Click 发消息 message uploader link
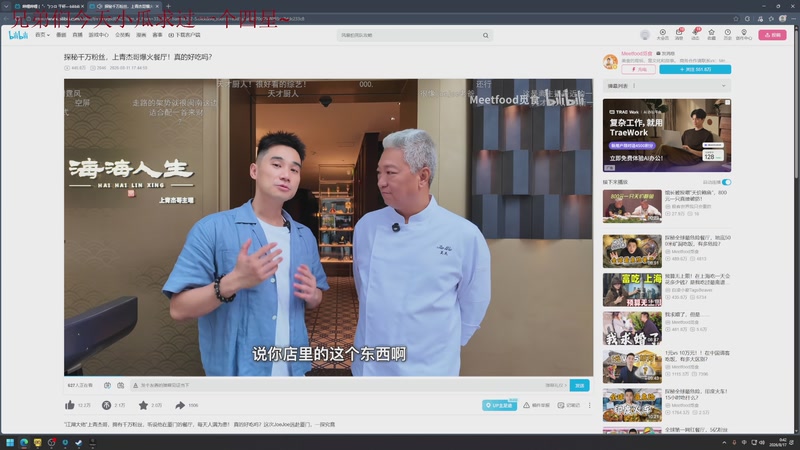800x450 pixels. 666,54
